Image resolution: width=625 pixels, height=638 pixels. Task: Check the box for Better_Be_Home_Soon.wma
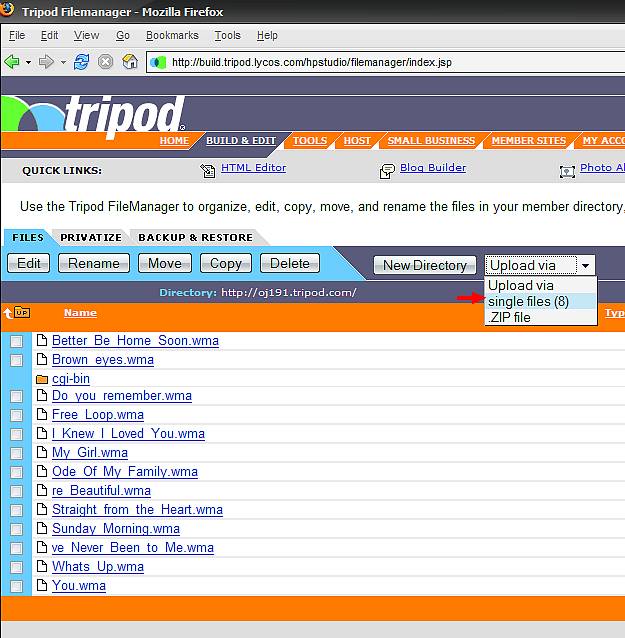tap(16, 341)
